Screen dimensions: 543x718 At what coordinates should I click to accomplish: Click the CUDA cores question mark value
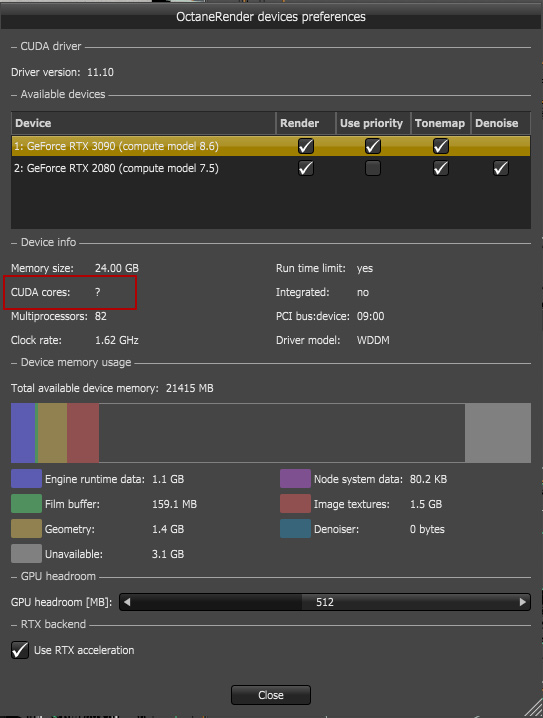click(x=98, y=292)
